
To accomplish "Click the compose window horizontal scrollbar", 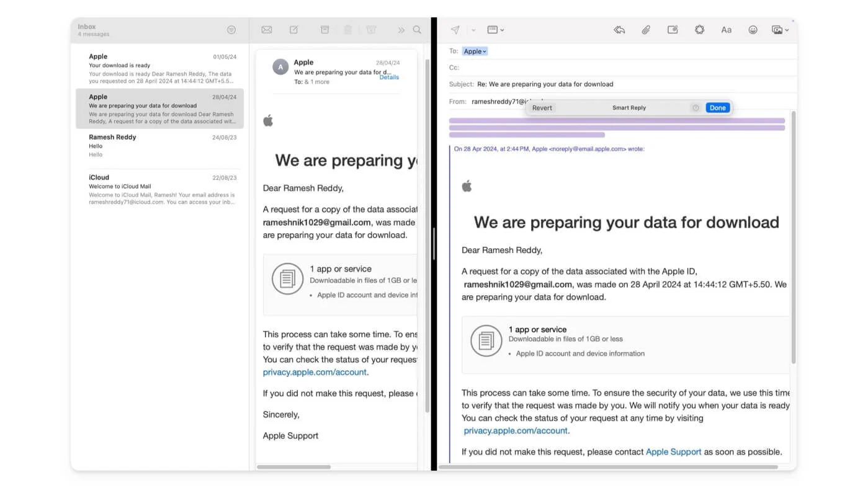I will [x=608, y=467].
